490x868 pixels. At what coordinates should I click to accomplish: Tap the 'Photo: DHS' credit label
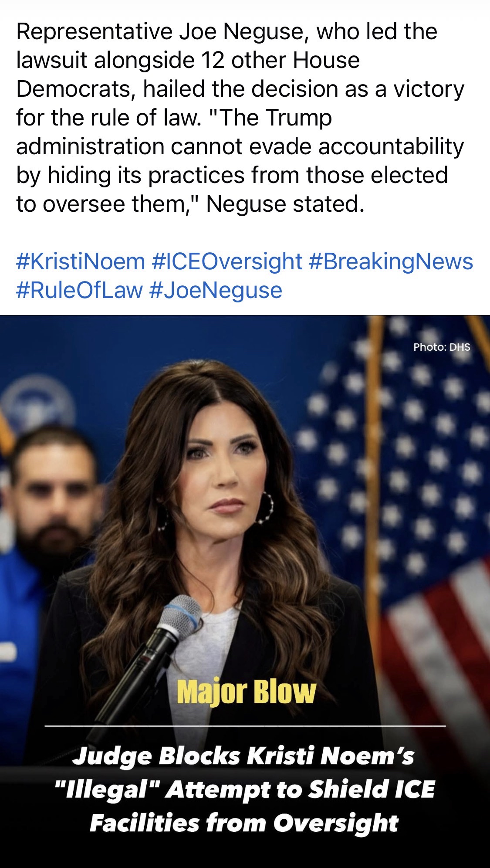point(442,347)
